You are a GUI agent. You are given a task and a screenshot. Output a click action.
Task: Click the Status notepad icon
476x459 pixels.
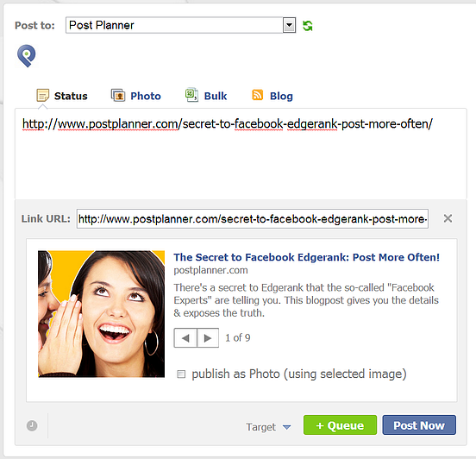point(42,96)
